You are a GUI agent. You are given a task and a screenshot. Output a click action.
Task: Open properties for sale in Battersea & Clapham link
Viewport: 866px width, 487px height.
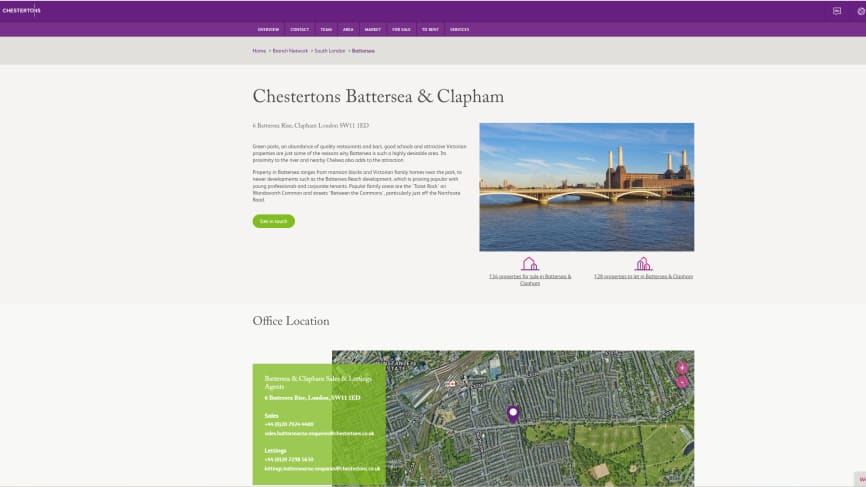[530, 279]
